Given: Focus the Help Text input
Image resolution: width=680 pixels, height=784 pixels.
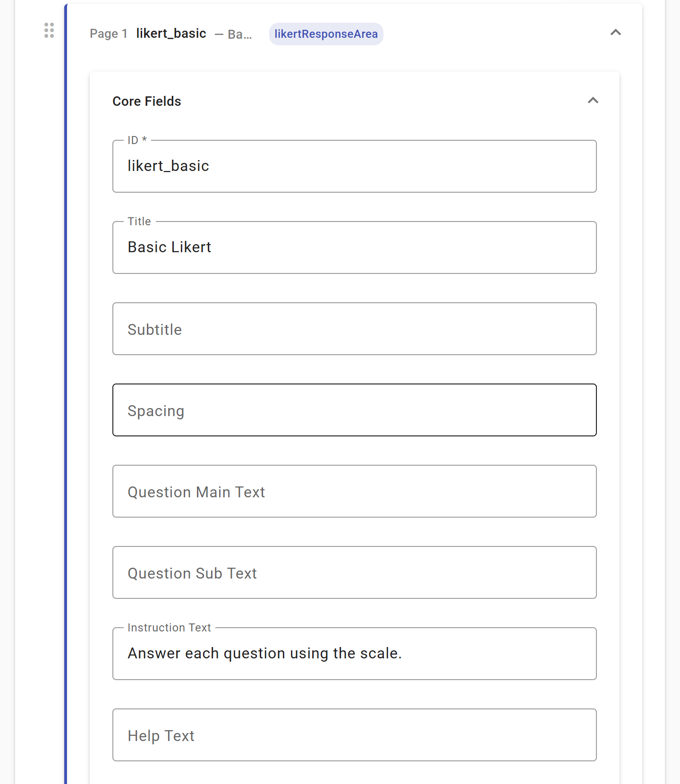Looking at the screenshot, I should [x=354, y=735].
